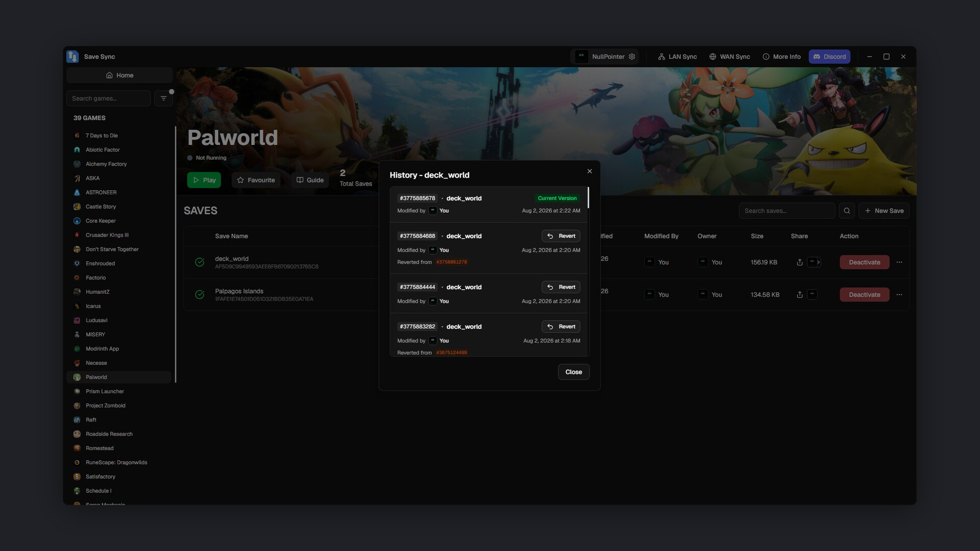Revert to version #3775884688

pyautogui.click(x=561, y=236)
